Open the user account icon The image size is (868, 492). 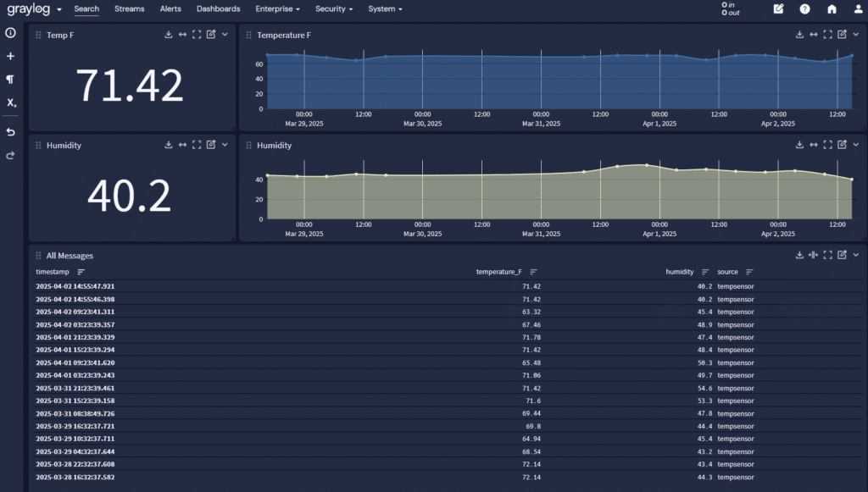click(859, 9)
